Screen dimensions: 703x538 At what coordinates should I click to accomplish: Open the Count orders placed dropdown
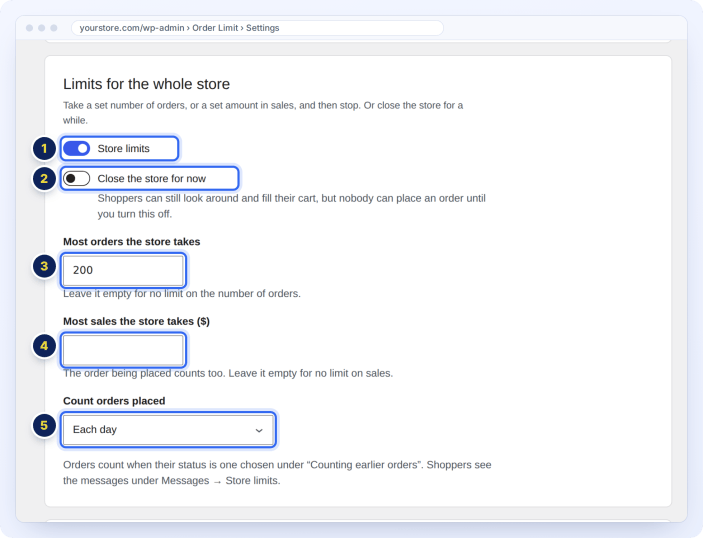click(x=168, y=430)
